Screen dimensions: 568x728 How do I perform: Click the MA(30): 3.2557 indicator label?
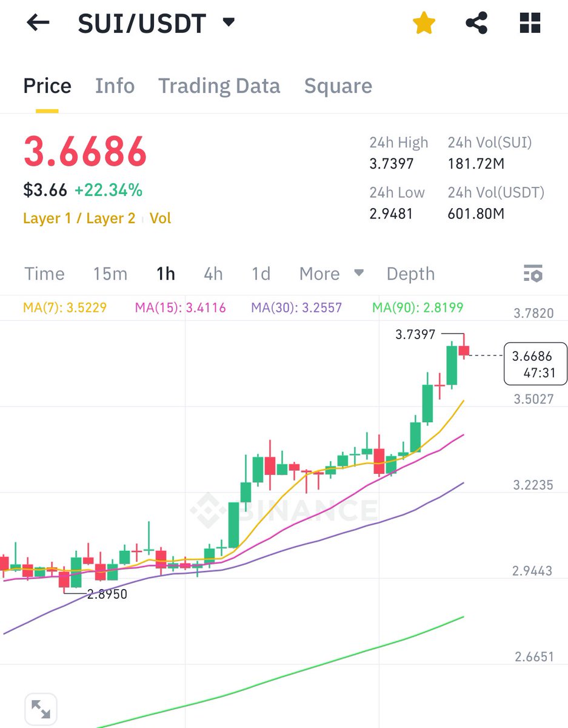(296, 308)
